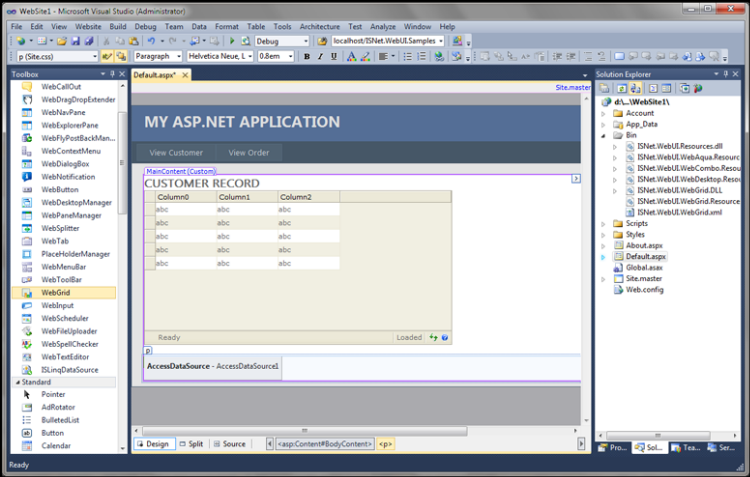Expand the Scripts folder in Solution Explorer
Image resolution: width=750 pixels, height=477 pixels.
(x=604, y=224)
